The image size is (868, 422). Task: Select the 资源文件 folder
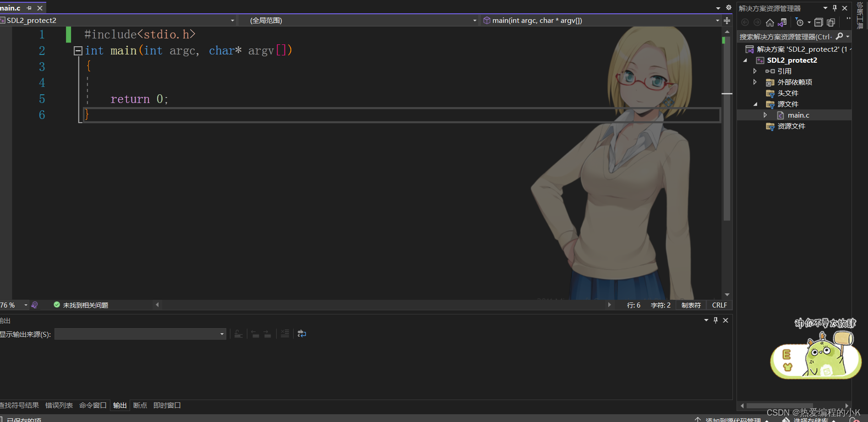[x=791, y=126]
